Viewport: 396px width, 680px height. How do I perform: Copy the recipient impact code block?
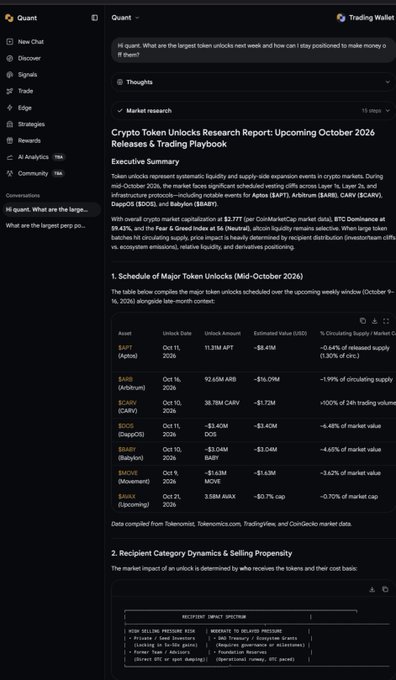(385, 589)
